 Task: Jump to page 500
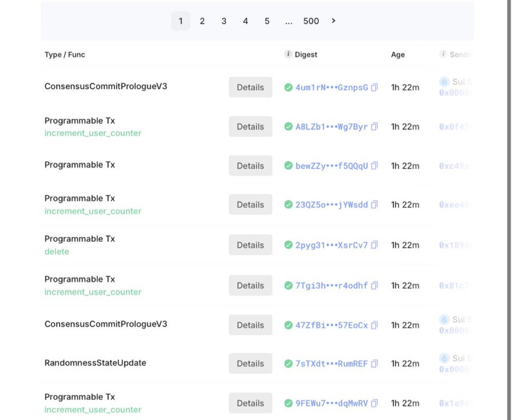pos(311,21)
